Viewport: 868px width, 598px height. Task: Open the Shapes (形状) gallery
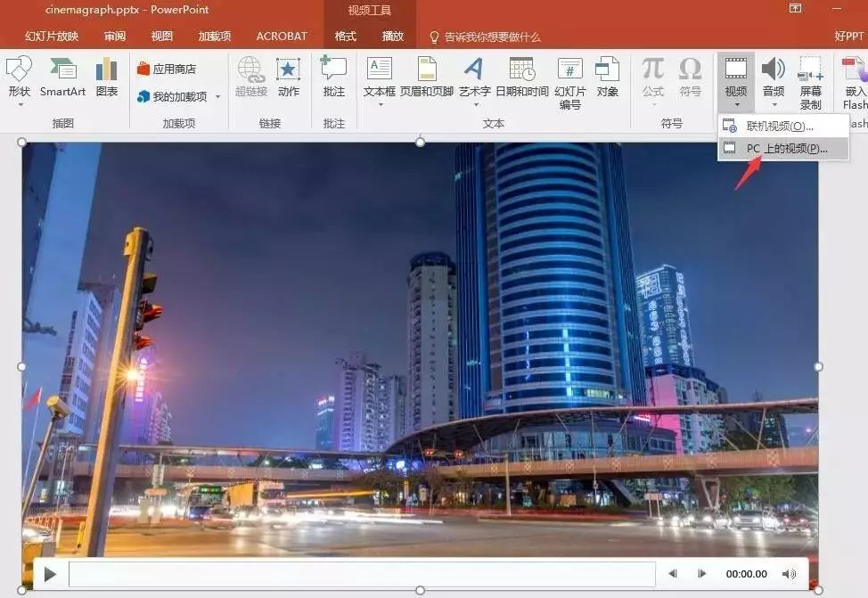click(20, 80)
